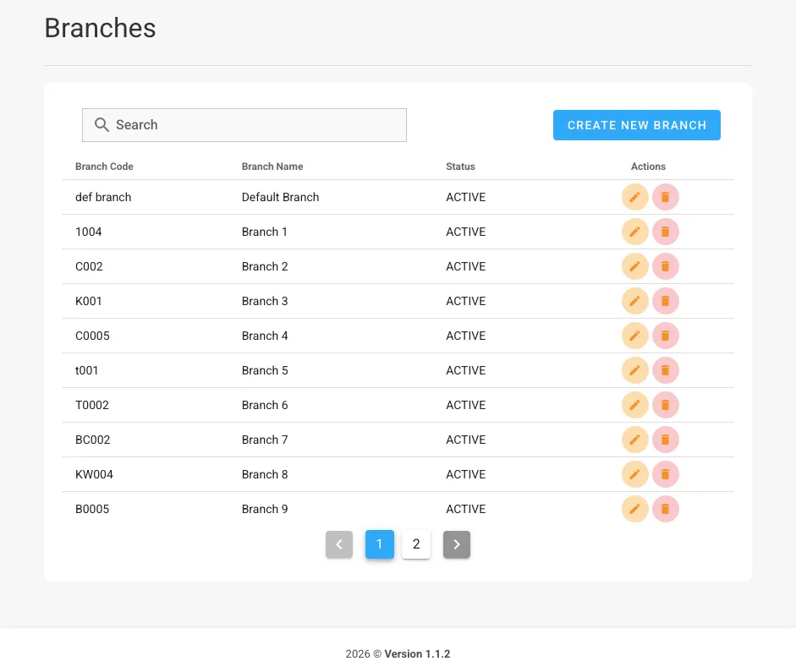Click the Branch 5 name cell
Viewport: 796px width, 672px height.
point(265,370)
